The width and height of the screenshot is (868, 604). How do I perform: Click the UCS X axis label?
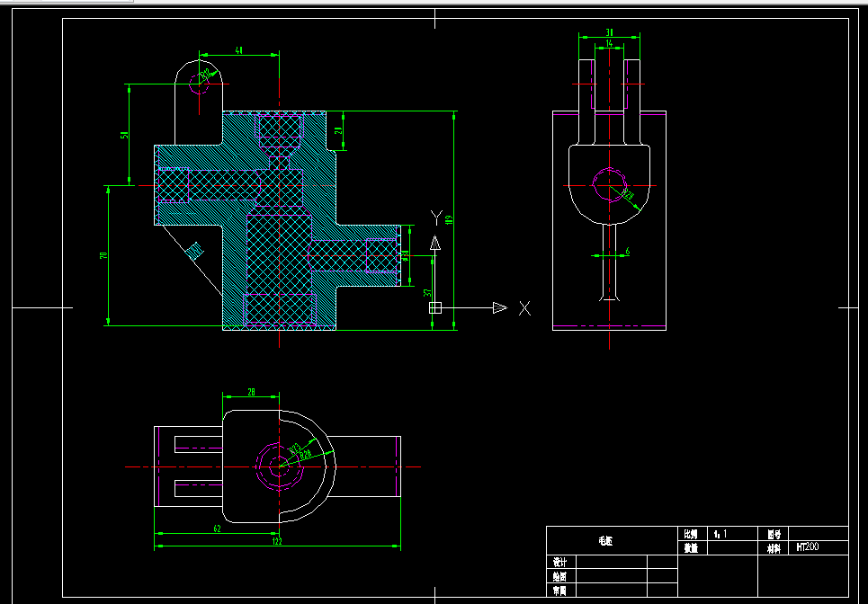click(x=524, y=308)
